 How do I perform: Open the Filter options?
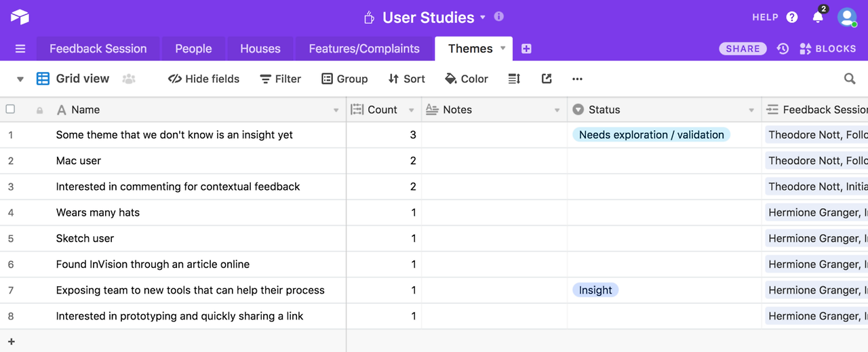tap(281, 79)
